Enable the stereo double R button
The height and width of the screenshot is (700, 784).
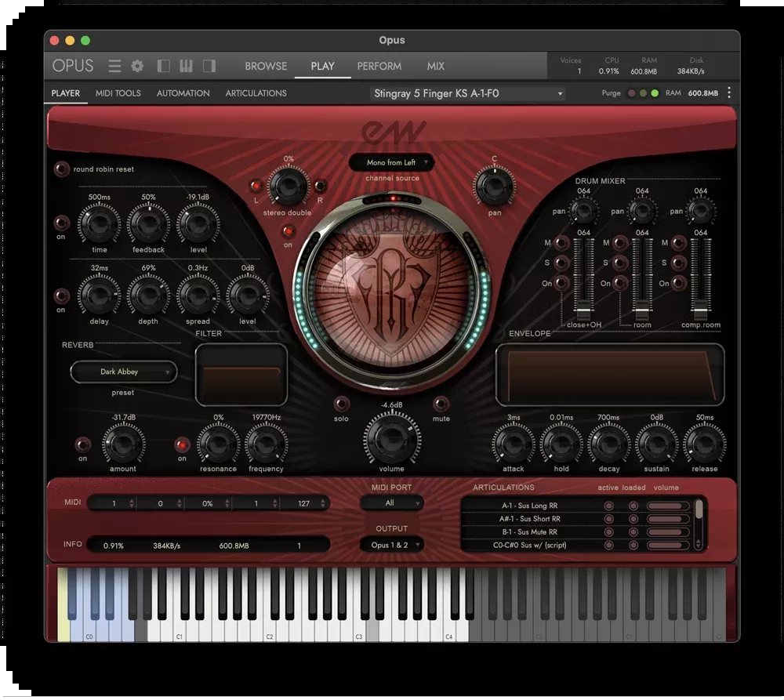(320, 186)
